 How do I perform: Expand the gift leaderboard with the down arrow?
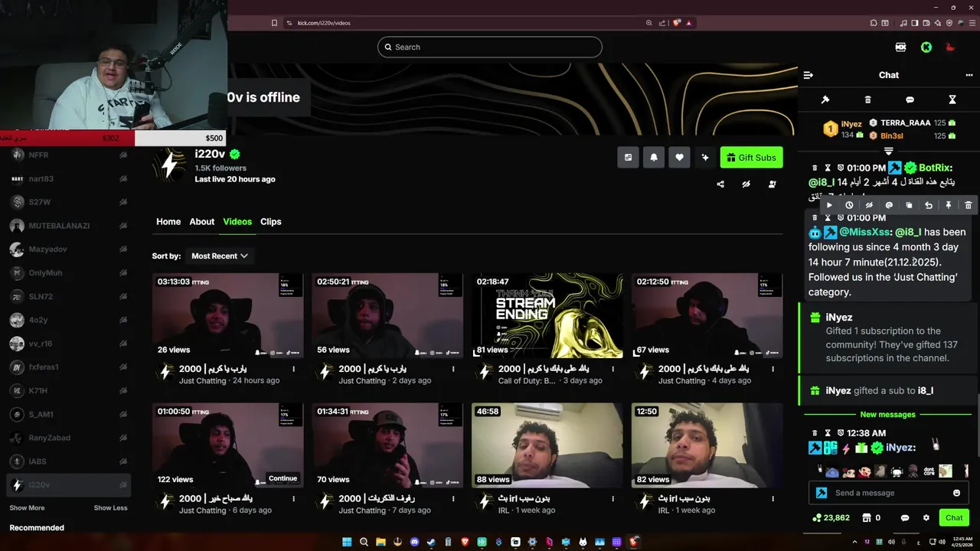pyautogui.click(x=888, y=150)
